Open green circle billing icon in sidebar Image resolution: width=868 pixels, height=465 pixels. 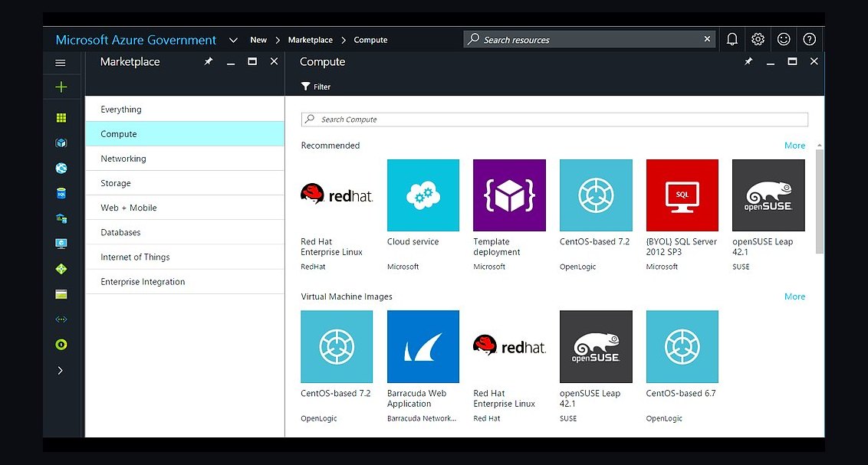(x=61, y=345)
